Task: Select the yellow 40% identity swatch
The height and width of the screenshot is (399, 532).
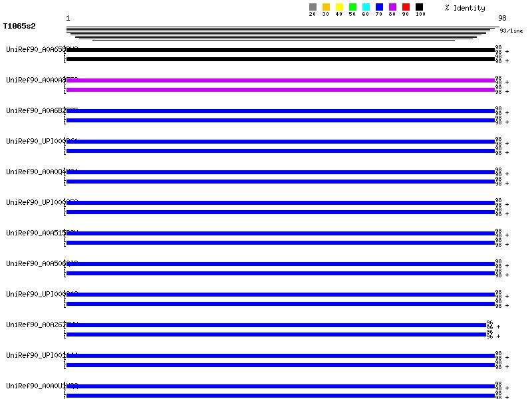Action: 339,7
